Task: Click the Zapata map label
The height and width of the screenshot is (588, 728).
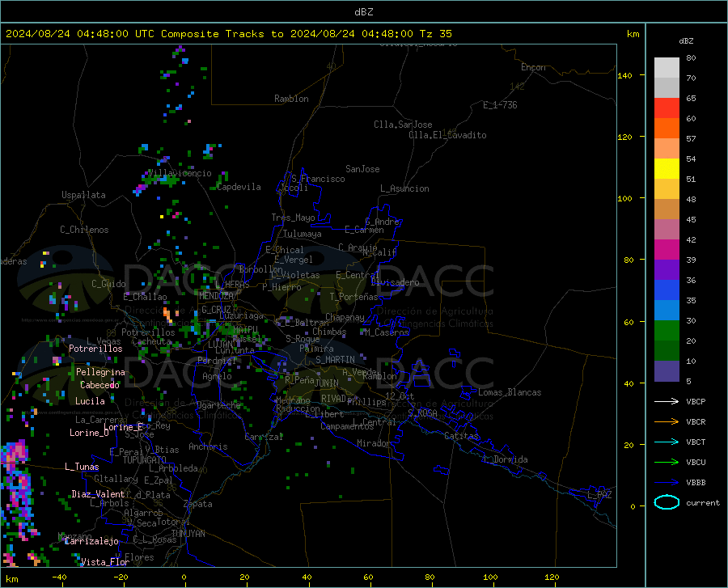Action: [x=198, y=504]
